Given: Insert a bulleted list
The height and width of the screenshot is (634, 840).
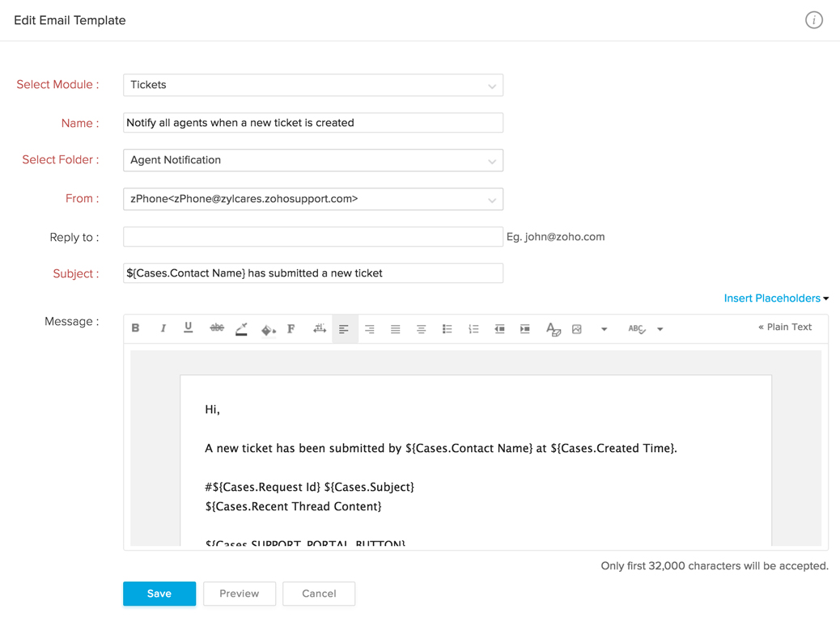Looking at the screenshot, I should [x=448, y=329].
